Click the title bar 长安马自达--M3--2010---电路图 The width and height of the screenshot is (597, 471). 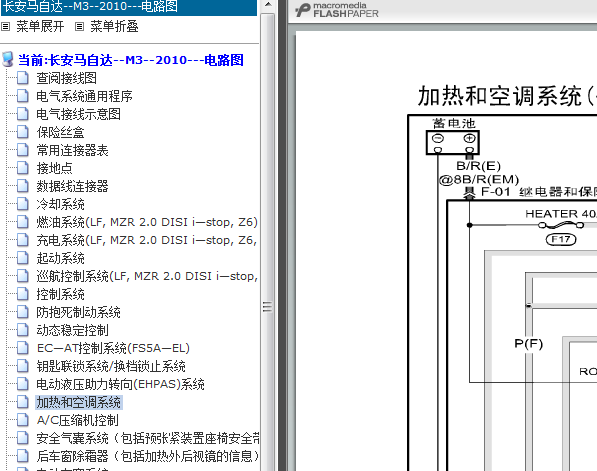(x=129, y=7)
